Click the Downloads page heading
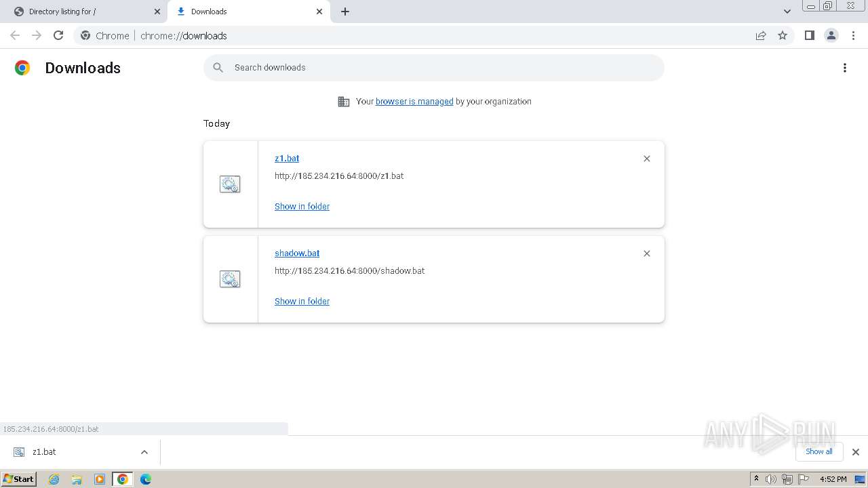The height and width of the screenshot is (488, 868). [x=83, y=68]
